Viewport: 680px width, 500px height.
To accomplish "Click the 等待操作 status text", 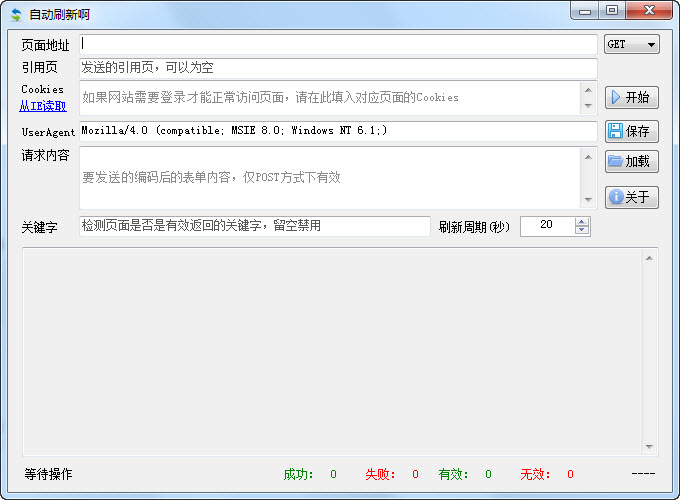I will 48,474.
